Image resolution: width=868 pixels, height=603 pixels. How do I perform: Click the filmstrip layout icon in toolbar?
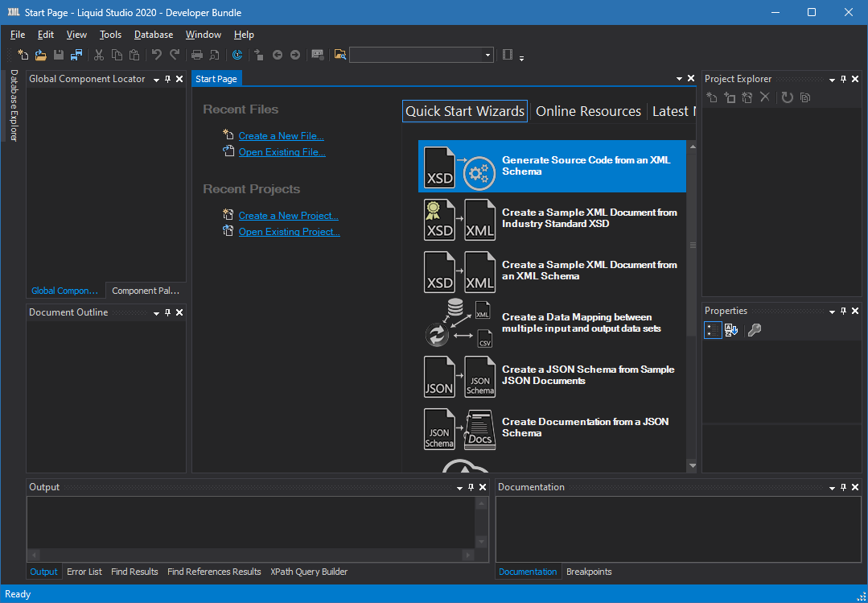pyautogui.click(x=508, y=54)
